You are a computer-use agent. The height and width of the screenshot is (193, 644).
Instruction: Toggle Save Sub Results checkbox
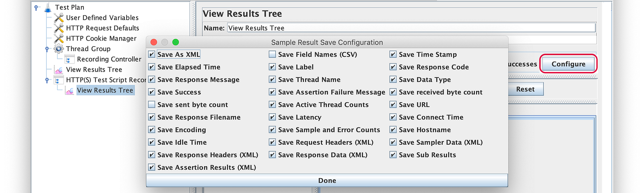[393, 155]
